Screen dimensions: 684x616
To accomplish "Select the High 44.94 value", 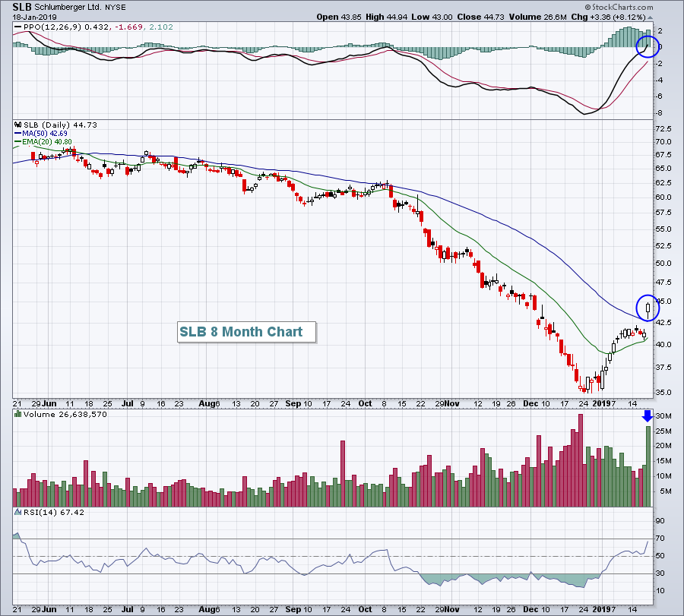I will click(386, 17).
